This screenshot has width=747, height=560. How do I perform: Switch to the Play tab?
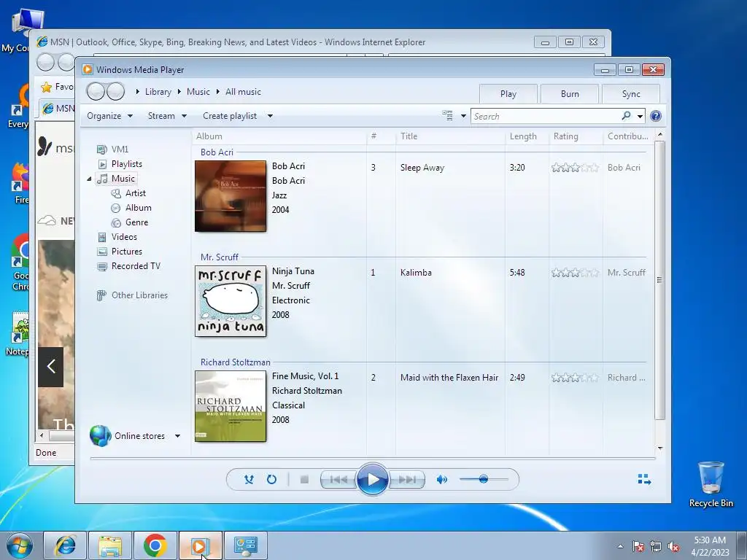[508, 94]
